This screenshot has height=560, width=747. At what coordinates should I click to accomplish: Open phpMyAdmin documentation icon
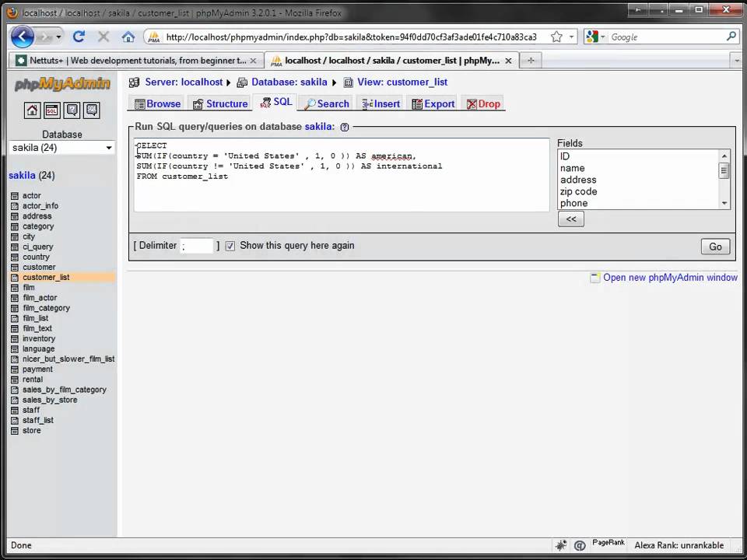(72, 110)
